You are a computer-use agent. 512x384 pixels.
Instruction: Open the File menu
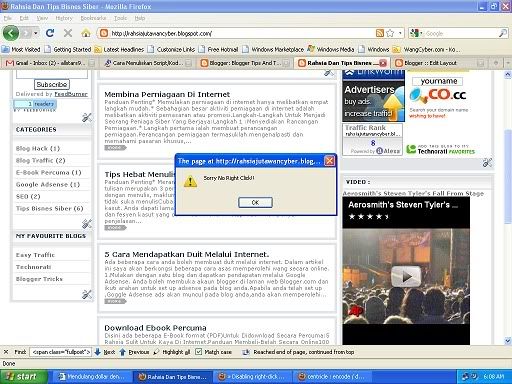pyautogui.click(x=7, y=18)
